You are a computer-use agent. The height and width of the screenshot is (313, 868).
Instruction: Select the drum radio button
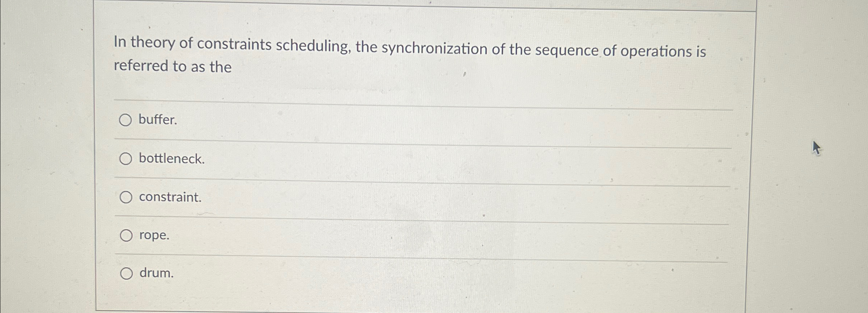pyautogui.click(x=126, y=274)
